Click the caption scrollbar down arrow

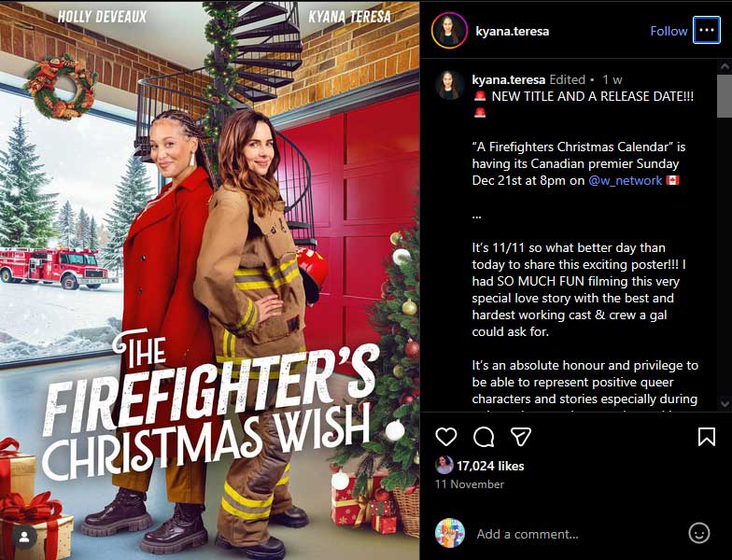click(725, 403)
